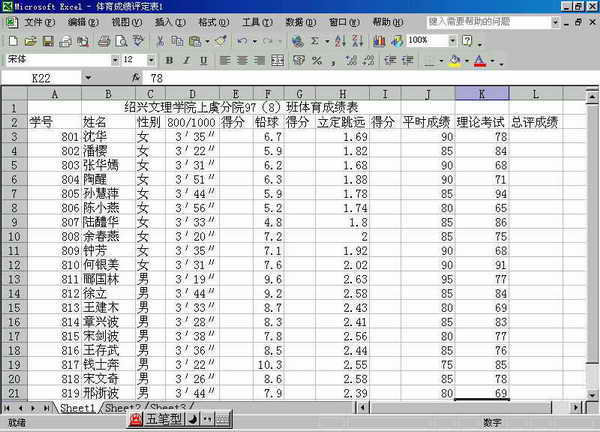Click the Undo arrow icon
Screen dimensions: 600x432
point(243,41)
